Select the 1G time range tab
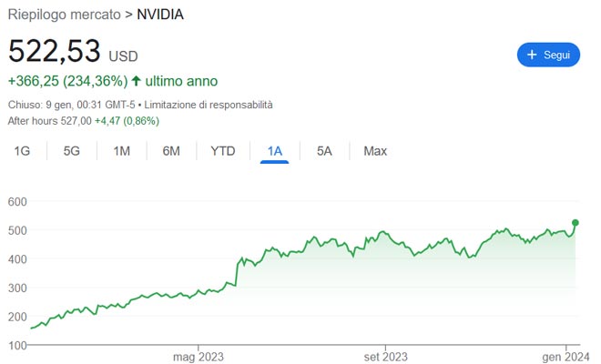Viewport: 601px width, 364px height. point(23,151)
